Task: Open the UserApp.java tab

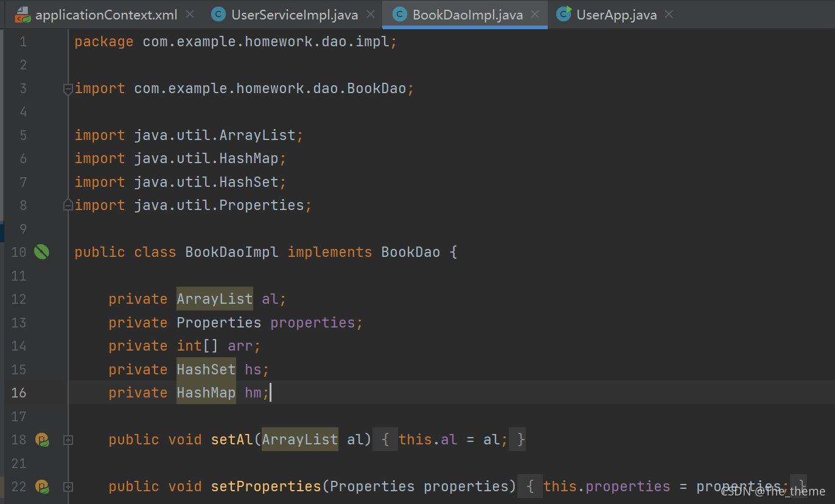Action: (617, 15)
